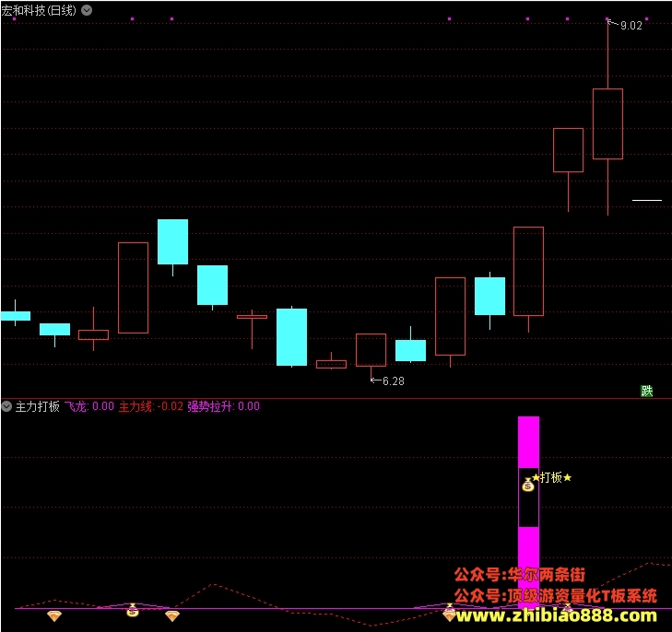Click the money bag icon beside ★打板★

528,485
